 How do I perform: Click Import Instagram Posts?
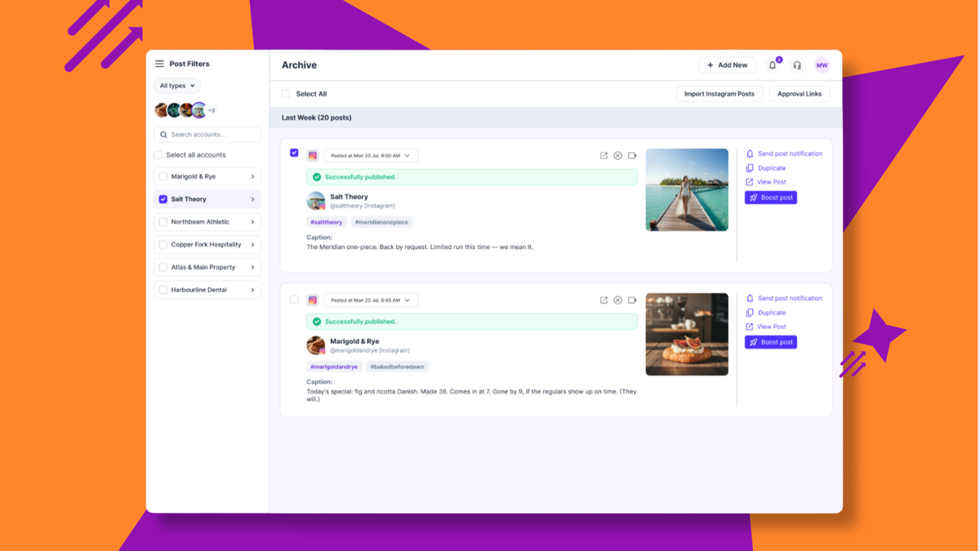719,94
